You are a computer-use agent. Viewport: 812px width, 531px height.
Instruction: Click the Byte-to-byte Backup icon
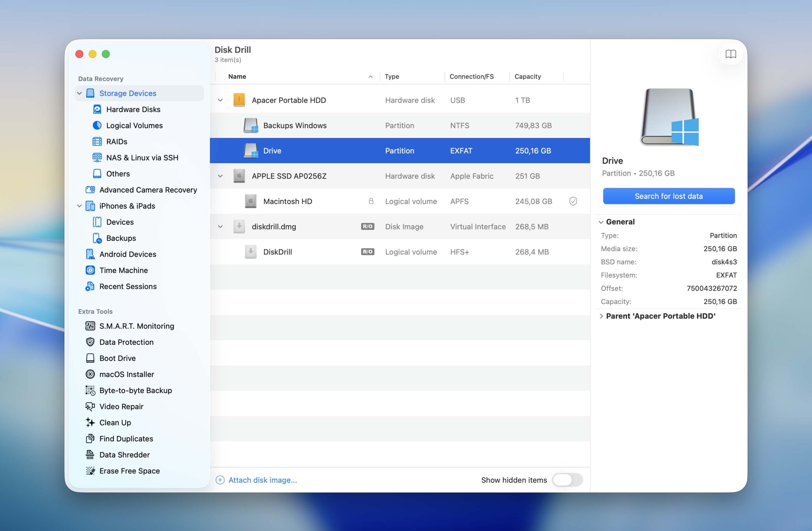click(90, 390)
